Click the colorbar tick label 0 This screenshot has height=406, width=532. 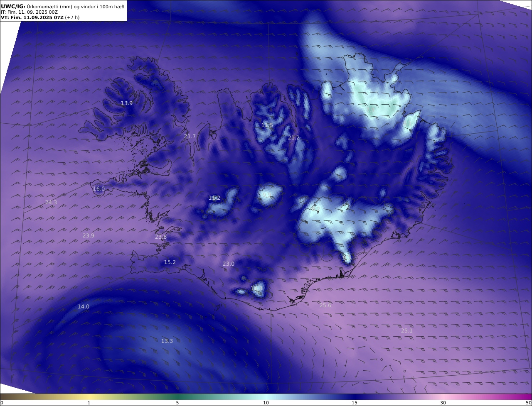(2, 403)
